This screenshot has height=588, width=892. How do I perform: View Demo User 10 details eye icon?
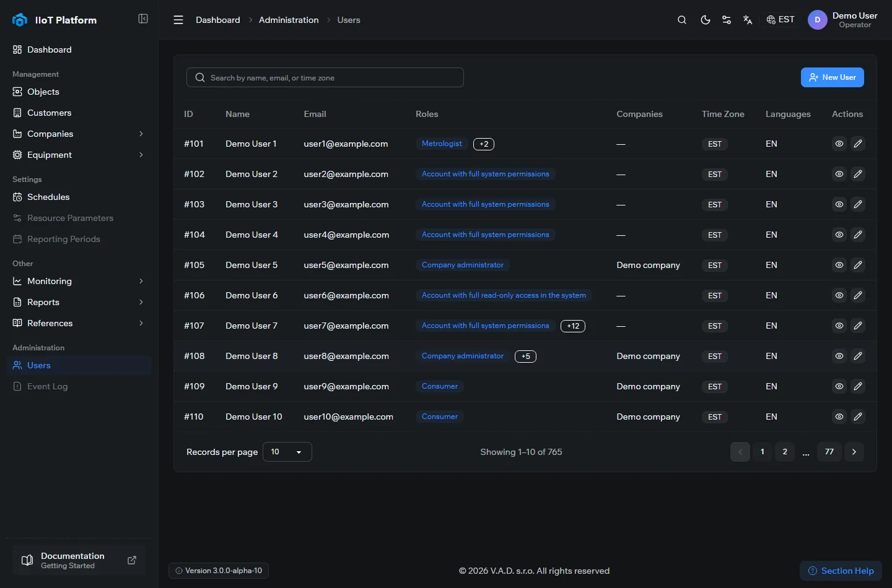[839, 417]
